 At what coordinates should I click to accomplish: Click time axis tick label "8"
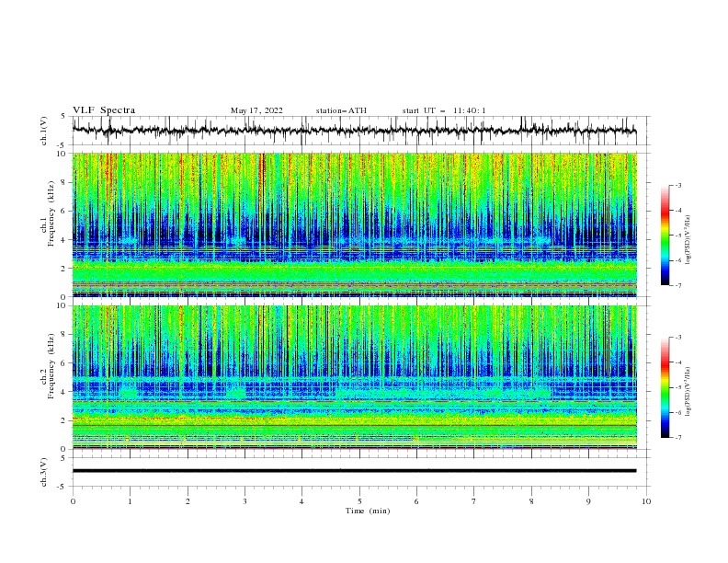(x=531, y=501)
